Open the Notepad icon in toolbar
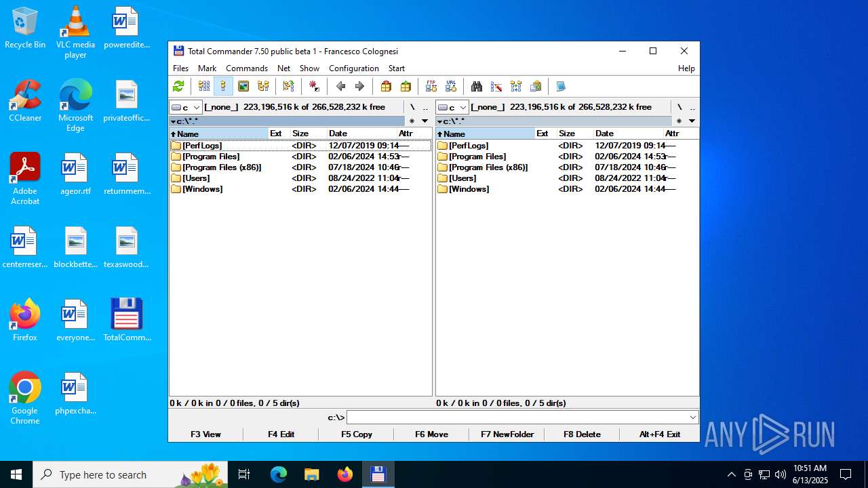The image size is (868, 488). pos(561,86)
